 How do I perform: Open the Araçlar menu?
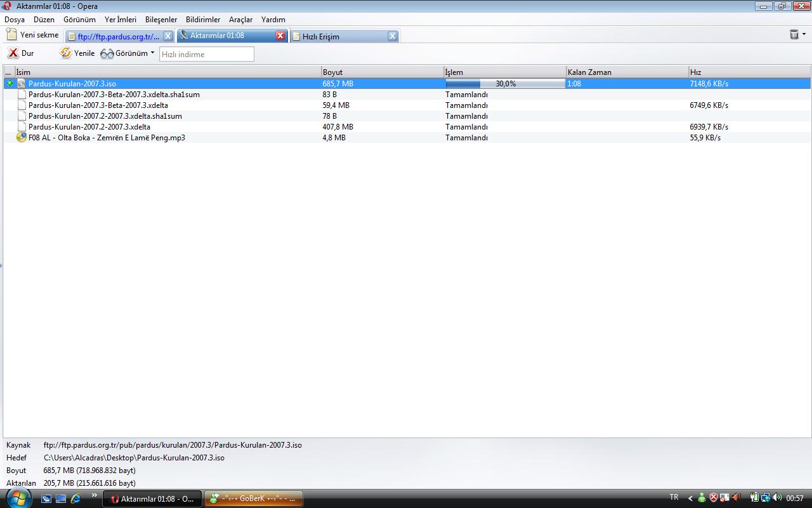pyautogui.click(x=240, y=20)
